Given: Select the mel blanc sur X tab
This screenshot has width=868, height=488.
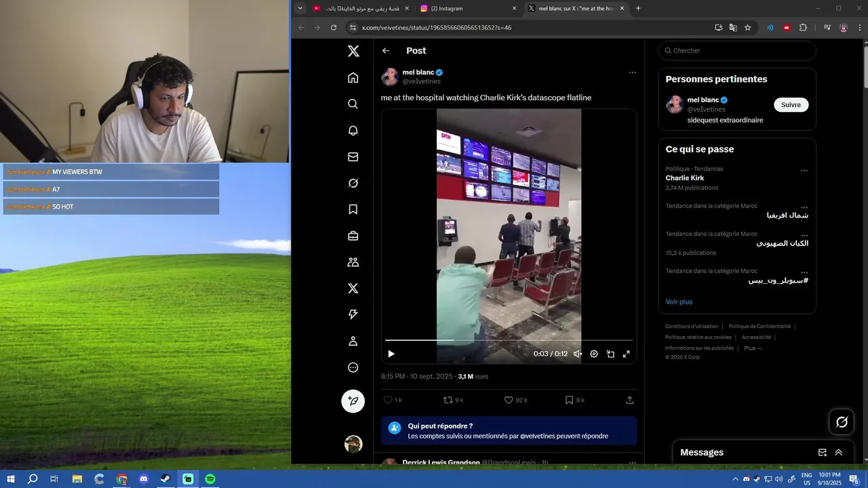Looking at the screenshot, I should point(576,8).
